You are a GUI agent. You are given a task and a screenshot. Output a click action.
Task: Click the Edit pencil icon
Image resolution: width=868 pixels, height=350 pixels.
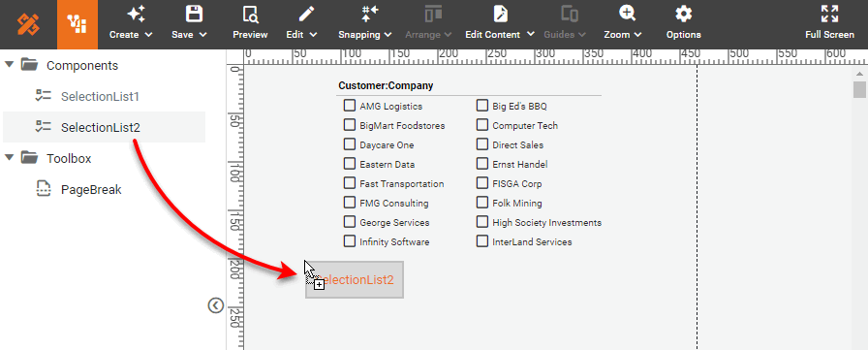click(307, 14)
